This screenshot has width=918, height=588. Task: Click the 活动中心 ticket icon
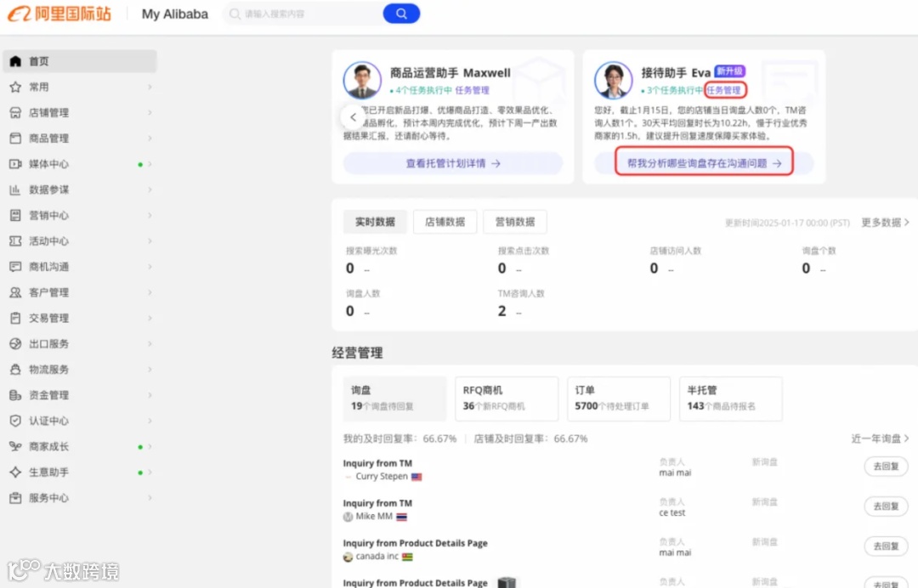[x=16, y=241]
